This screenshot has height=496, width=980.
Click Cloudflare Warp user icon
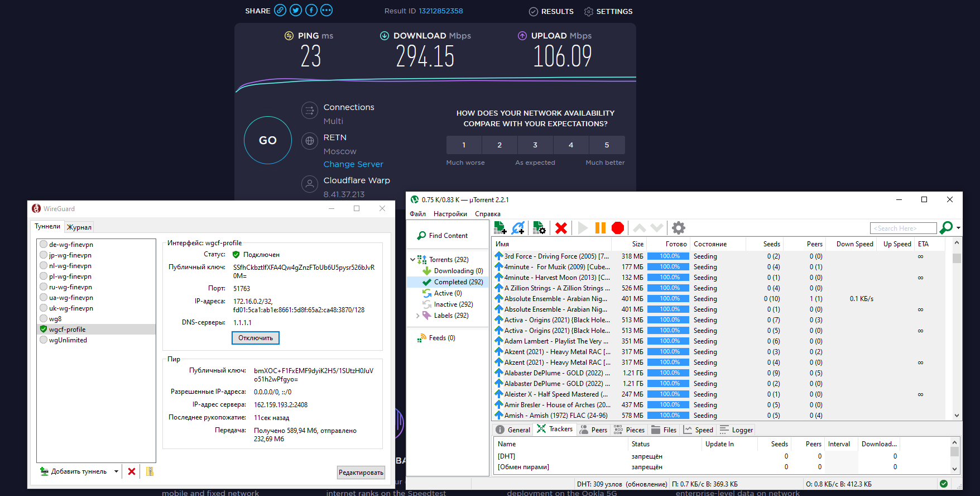tap(309, 184)
